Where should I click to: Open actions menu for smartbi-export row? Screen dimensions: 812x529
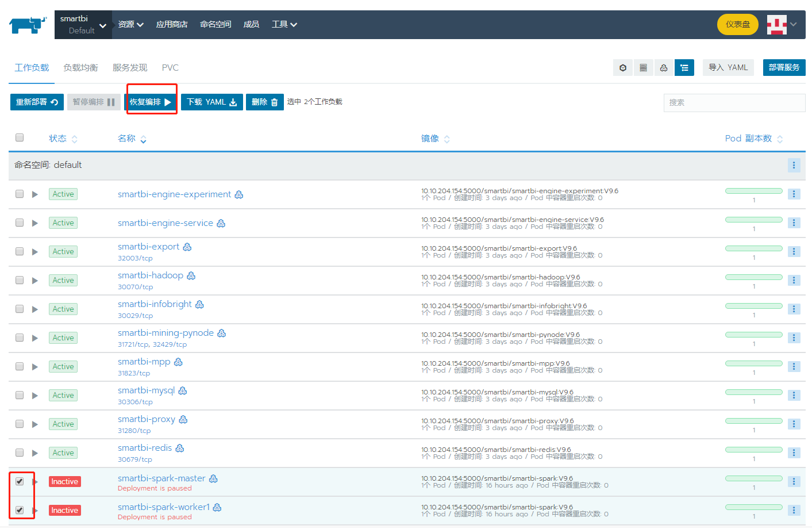pos(794,251)
